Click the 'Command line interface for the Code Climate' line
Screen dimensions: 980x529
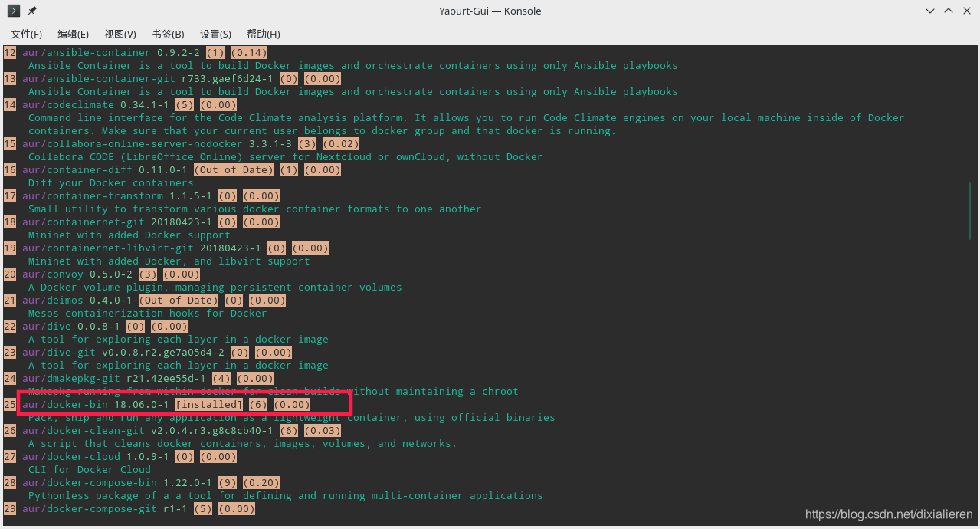coord(467,118)
